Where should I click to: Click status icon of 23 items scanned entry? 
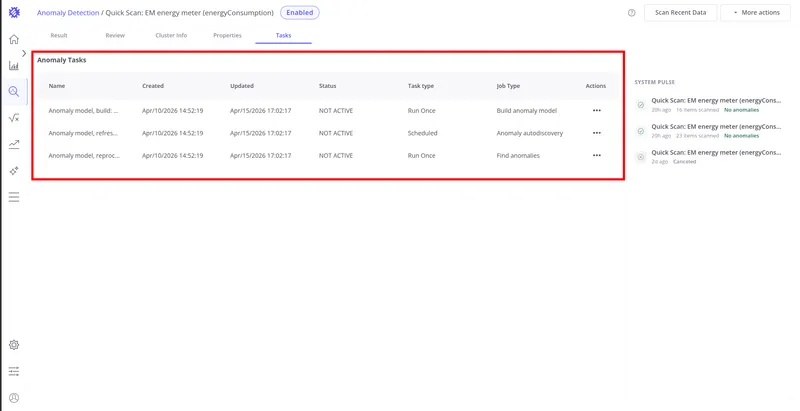click(x=641, y=131)
